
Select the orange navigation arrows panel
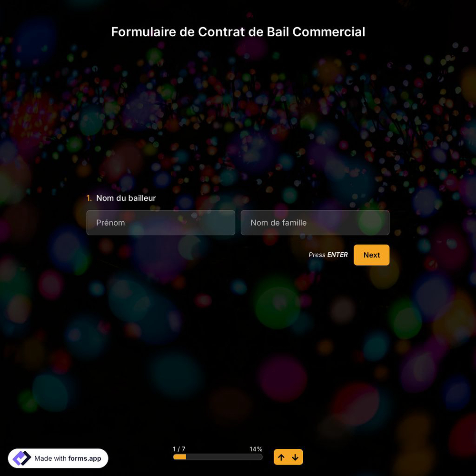(288, 457)
